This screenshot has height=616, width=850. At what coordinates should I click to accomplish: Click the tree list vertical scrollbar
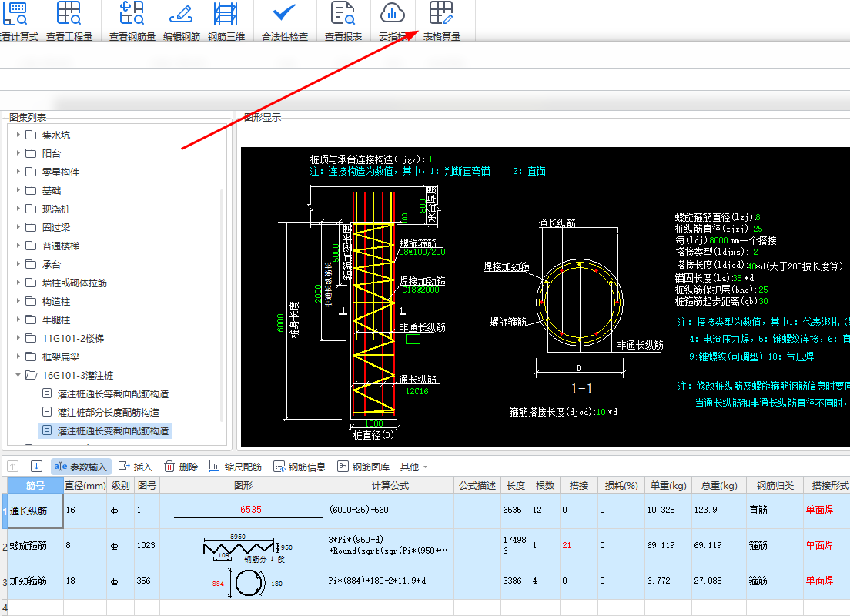coord(221,303)
